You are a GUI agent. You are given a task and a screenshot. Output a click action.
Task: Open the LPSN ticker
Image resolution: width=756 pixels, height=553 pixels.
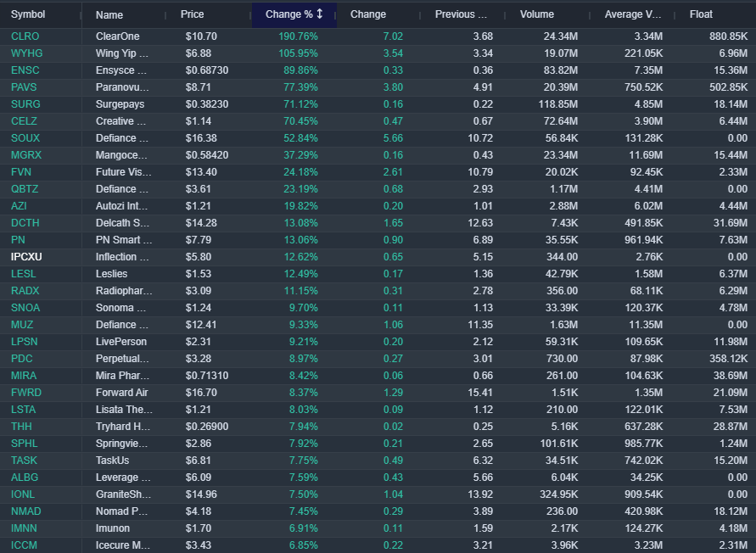24,342
